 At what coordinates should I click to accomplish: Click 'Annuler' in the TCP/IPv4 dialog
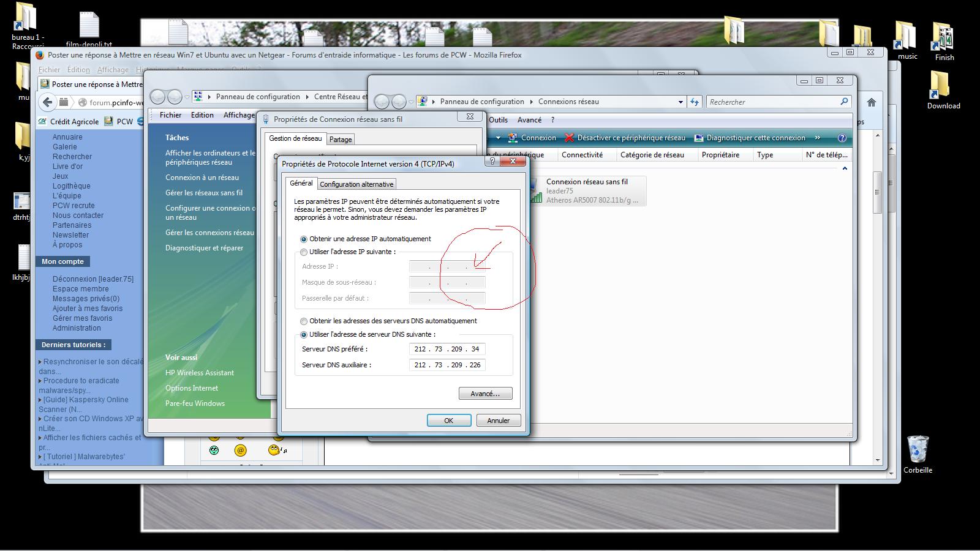click(x=499, y=421)
